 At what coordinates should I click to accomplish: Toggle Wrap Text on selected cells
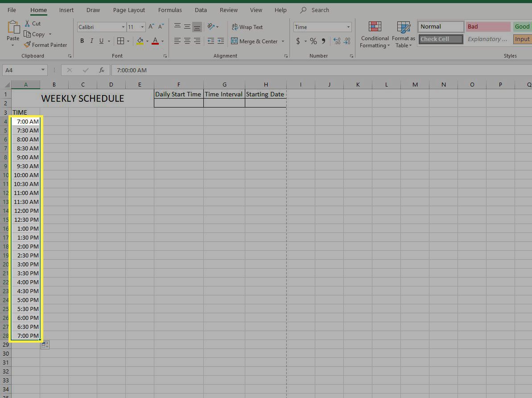(x=247, y=27)
